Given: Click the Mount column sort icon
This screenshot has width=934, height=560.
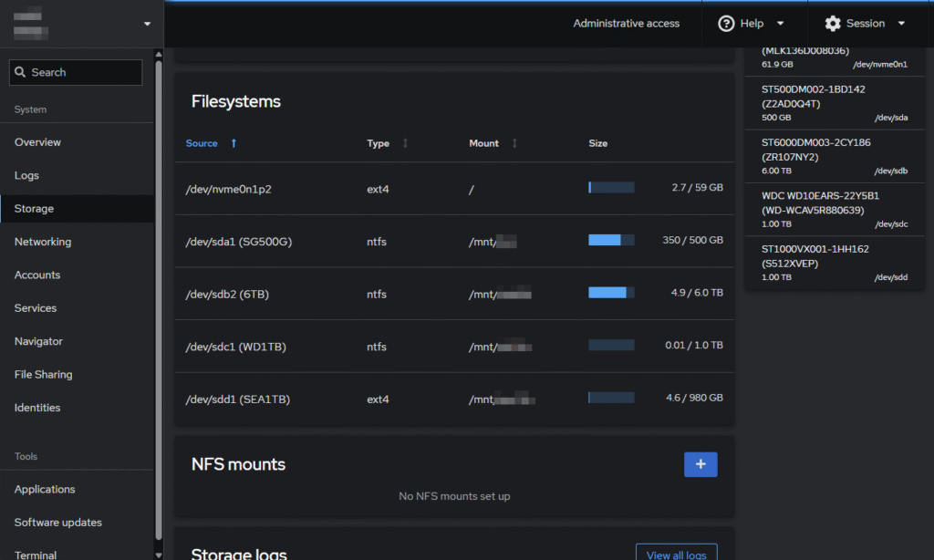Looking at the screenshot, I should 514,143.
